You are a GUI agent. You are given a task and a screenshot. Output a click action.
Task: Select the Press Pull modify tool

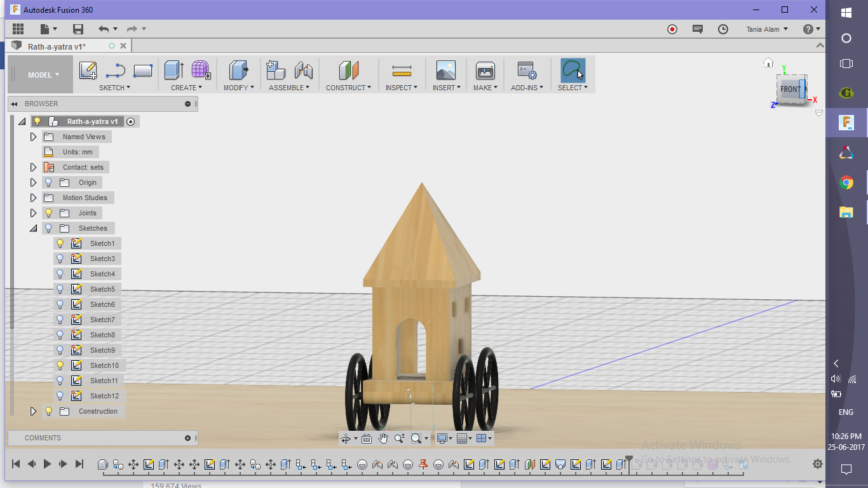point(239,70)
